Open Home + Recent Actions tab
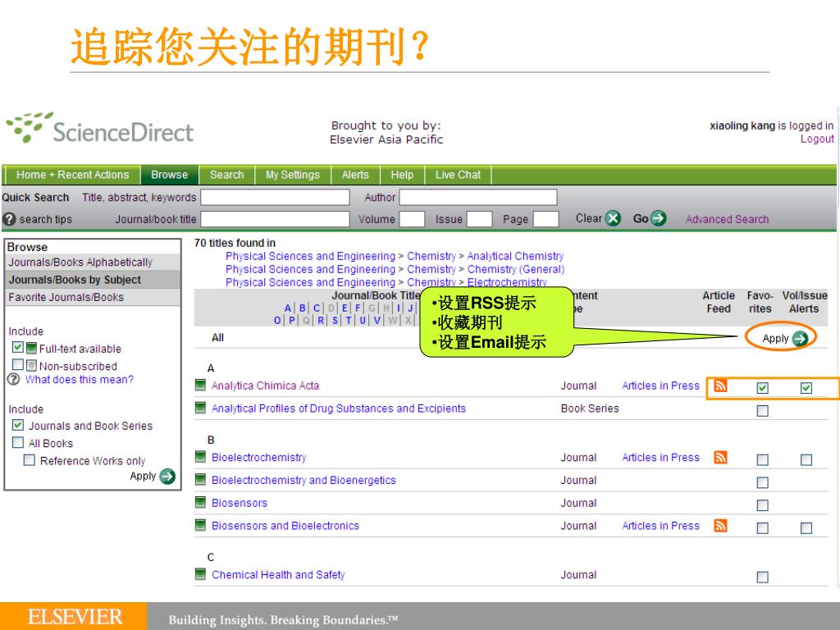This screenshot has height=630, width=840. [72, 175]
